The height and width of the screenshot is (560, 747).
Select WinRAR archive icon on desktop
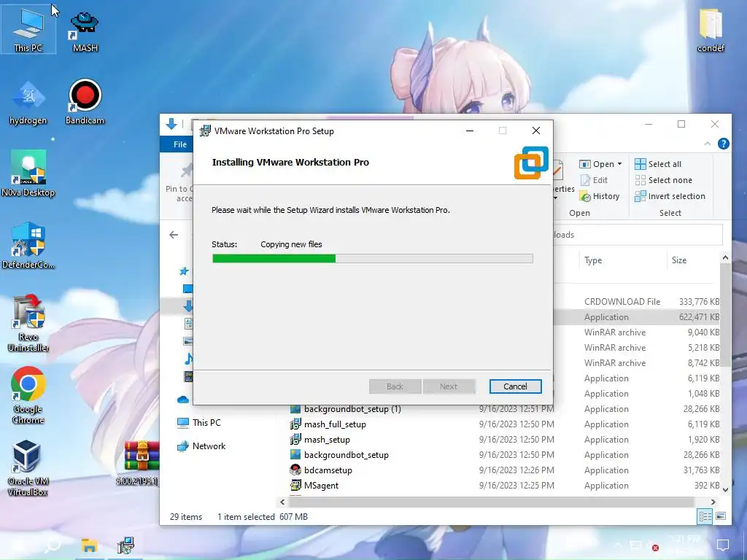[x=142, y=462]
